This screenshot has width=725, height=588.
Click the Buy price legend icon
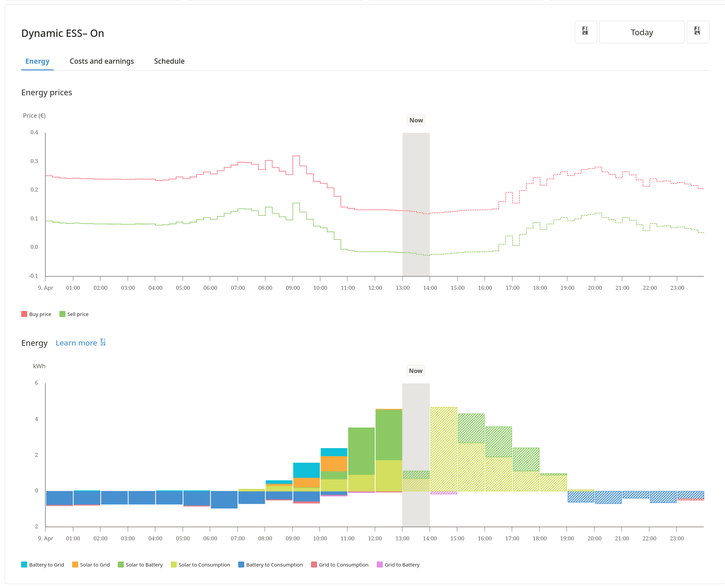(24, 314)
